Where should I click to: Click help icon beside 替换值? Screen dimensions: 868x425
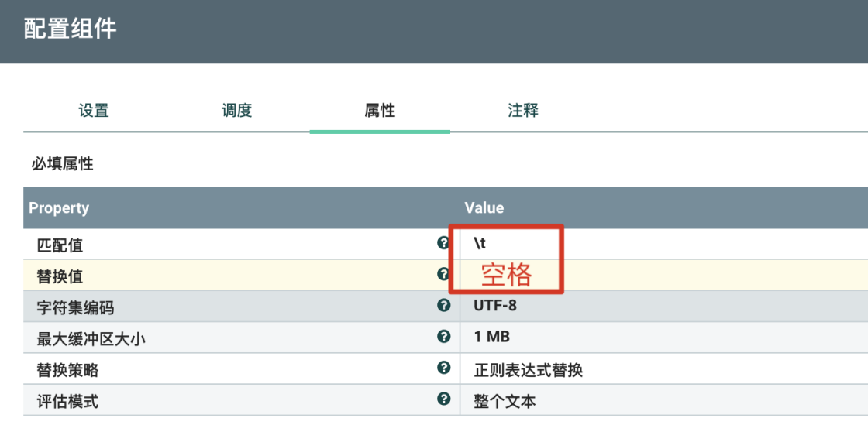click(x=443, y=274)
